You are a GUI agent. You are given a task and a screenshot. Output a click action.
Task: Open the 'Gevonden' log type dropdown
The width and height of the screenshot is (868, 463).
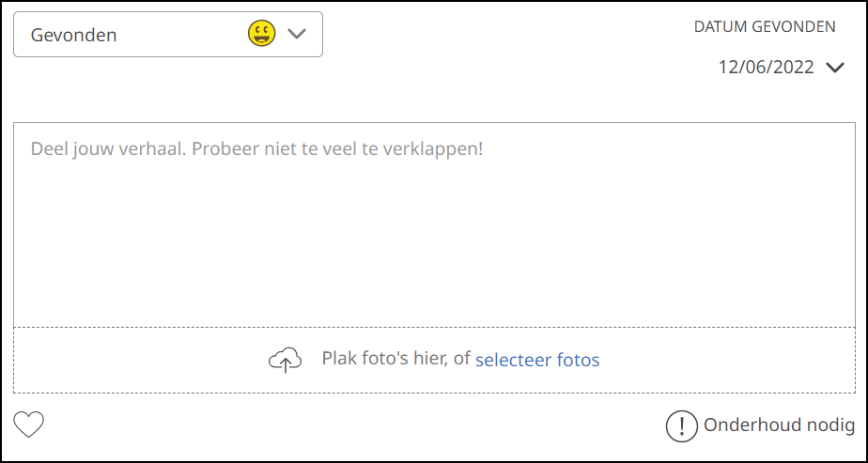(x=168, y=35)
